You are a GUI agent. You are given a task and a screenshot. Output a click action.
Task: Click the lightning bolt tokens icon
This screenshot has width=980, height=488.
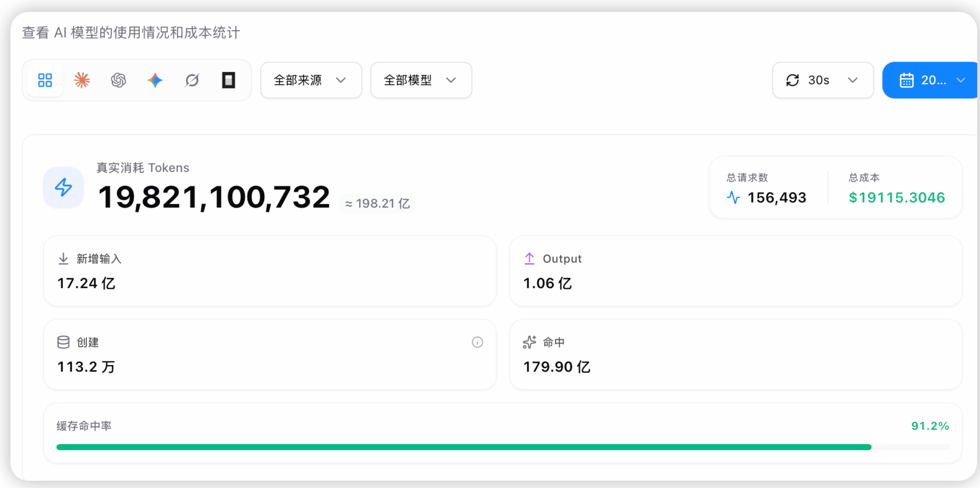click(x=63, y=187)
